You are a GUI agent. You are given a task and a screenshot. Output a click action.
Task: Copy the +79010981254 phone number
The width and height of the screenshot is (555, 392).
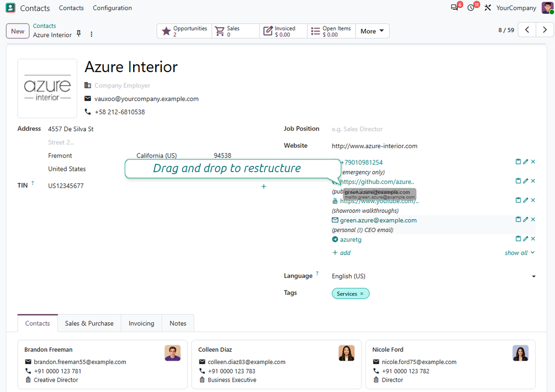tap(518, 161)
